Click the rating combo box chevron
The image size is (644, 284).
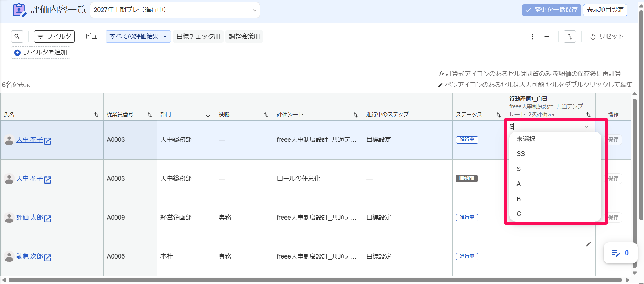coord(587,127)
